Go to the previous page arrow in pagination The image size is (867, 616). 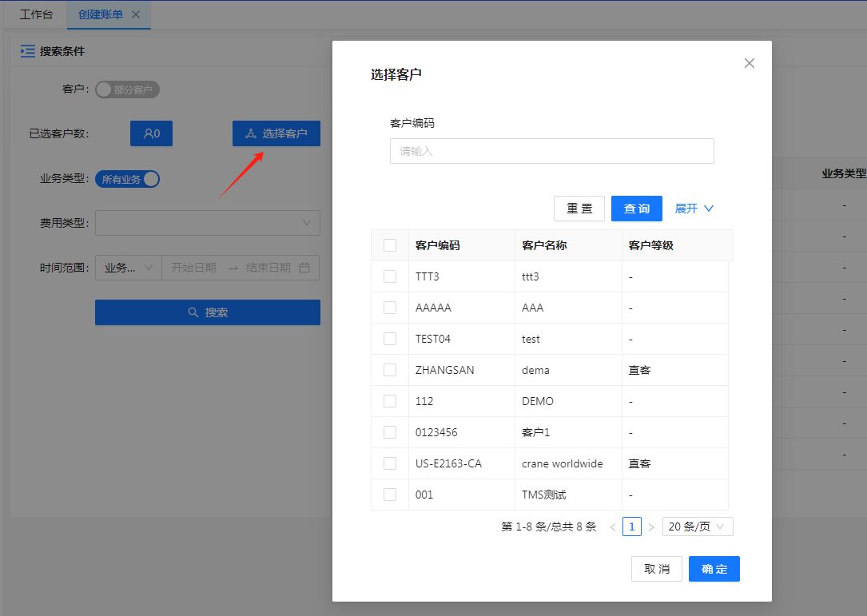point(613,527)
